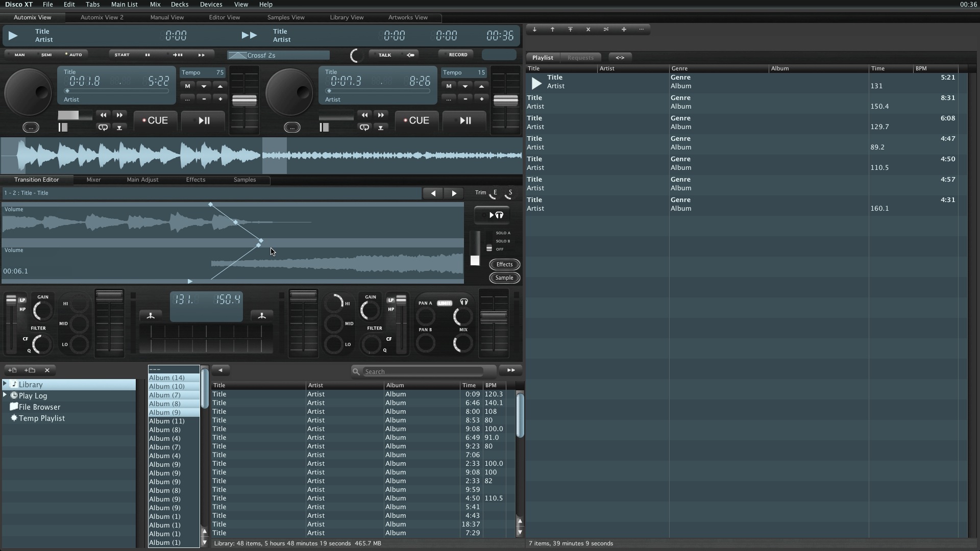Click the left deck CUE button
This screenshot has height=551, width=980.
155,120
